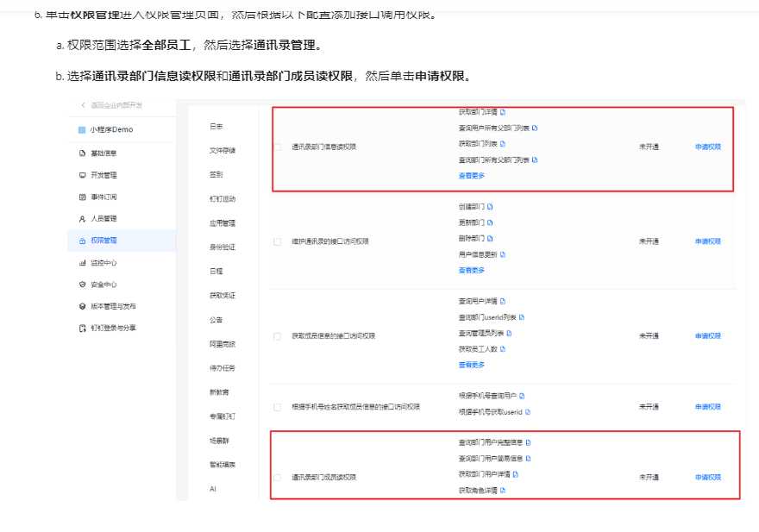Select the 获取凭证 permission category
The image size is (759, 532).
tap(223, 295)
